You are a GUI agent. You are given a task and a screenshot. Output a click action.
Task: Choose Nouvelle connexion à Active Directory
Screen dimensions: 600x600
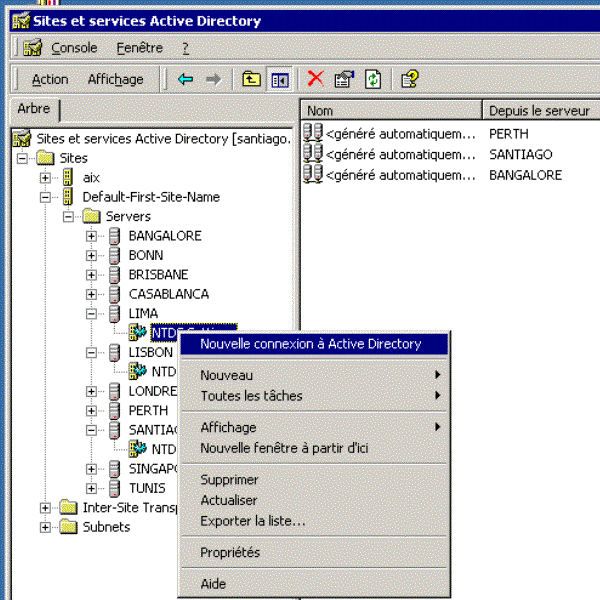point(310,344)
